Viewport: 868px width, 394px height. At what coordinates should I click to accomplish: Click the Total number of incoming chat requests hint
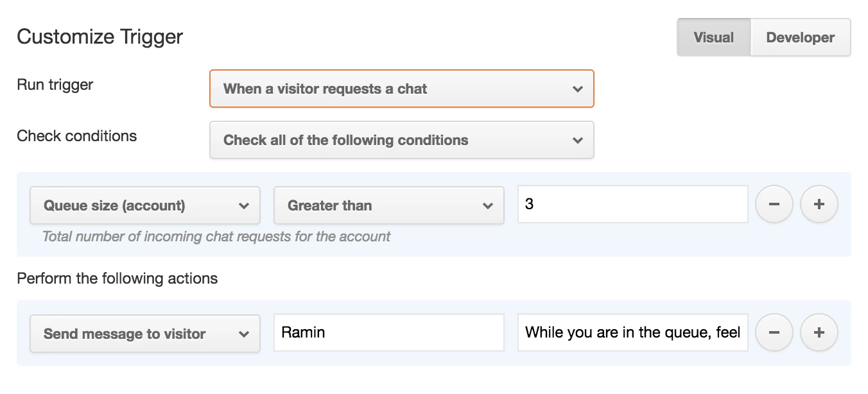click(x=216, y=237)
